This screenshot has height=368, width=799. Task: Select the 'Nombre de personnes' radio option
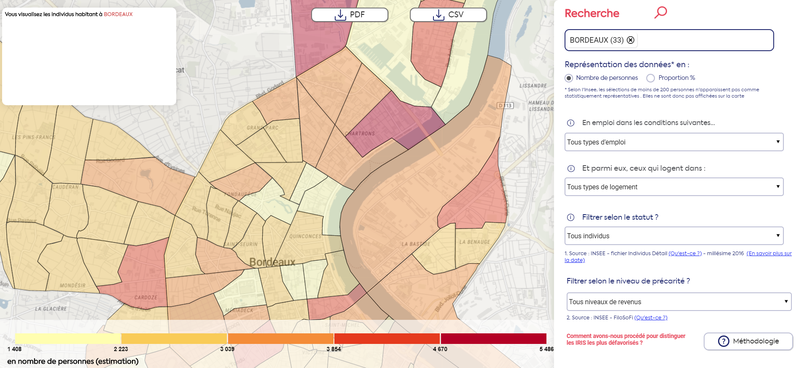(569, 78)
